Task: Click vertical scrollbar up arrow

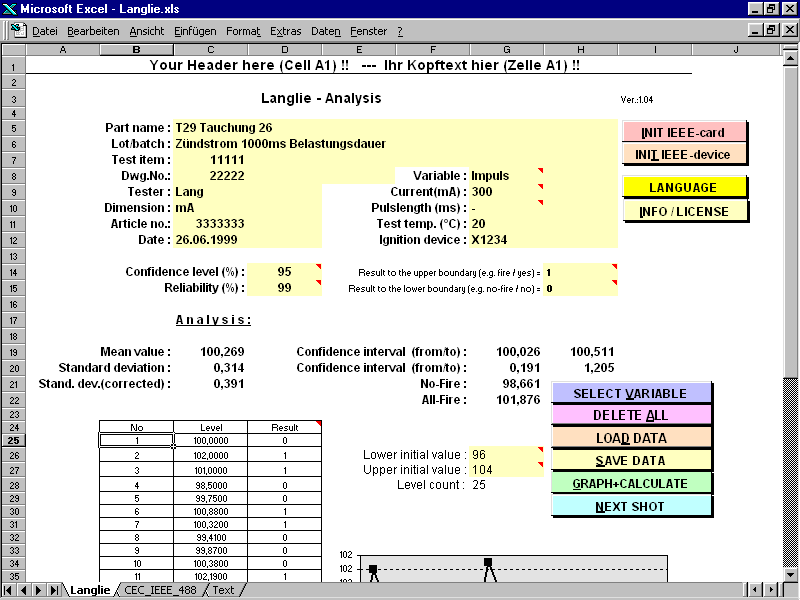Action: 790,59
